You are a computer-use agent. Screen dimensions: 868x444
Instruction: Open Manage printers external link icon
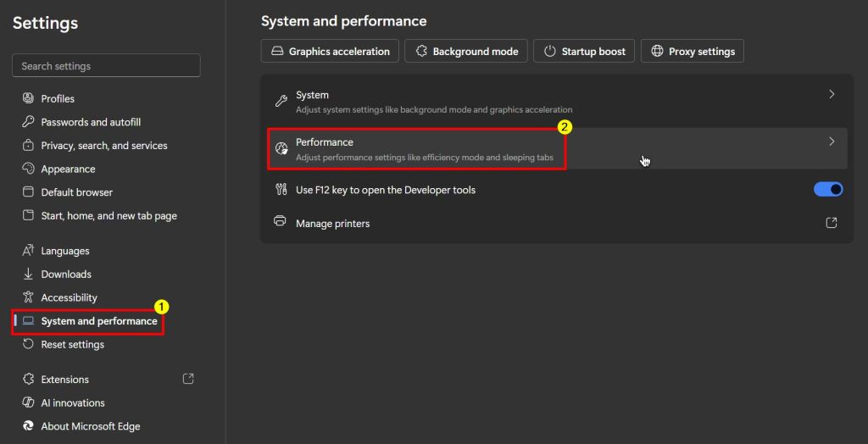(x=831, y=223)
